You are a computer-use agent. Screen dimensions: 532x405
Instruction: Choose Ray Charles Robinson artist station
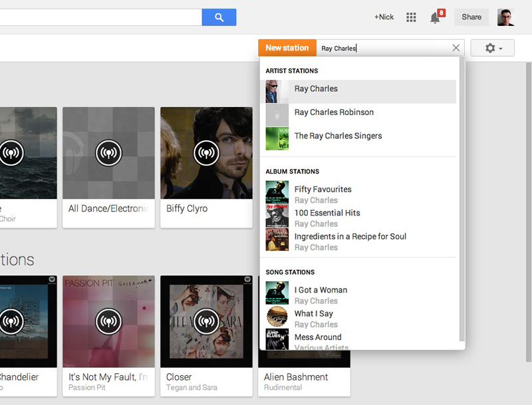click(x=358, y=115)
